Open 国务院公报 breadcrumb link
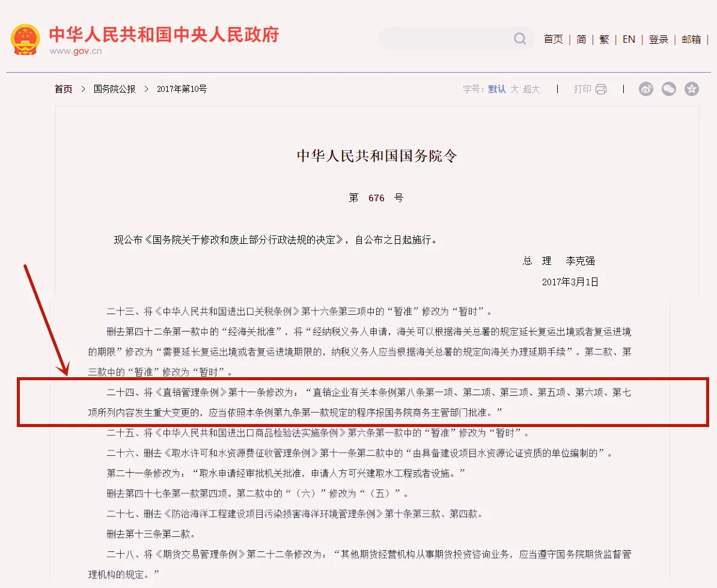 (x=114, y=89)
